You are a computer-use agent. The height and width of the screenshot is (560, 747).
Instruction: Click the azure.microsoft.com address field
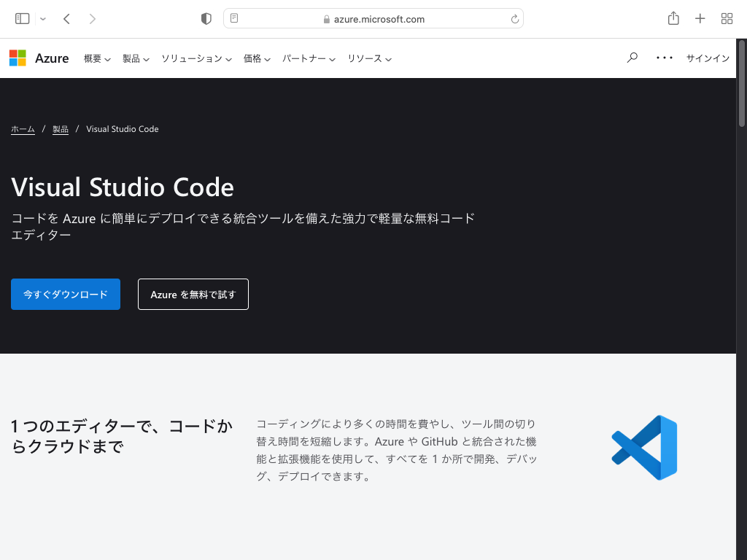pyautogui.click(x=373, y=18)
